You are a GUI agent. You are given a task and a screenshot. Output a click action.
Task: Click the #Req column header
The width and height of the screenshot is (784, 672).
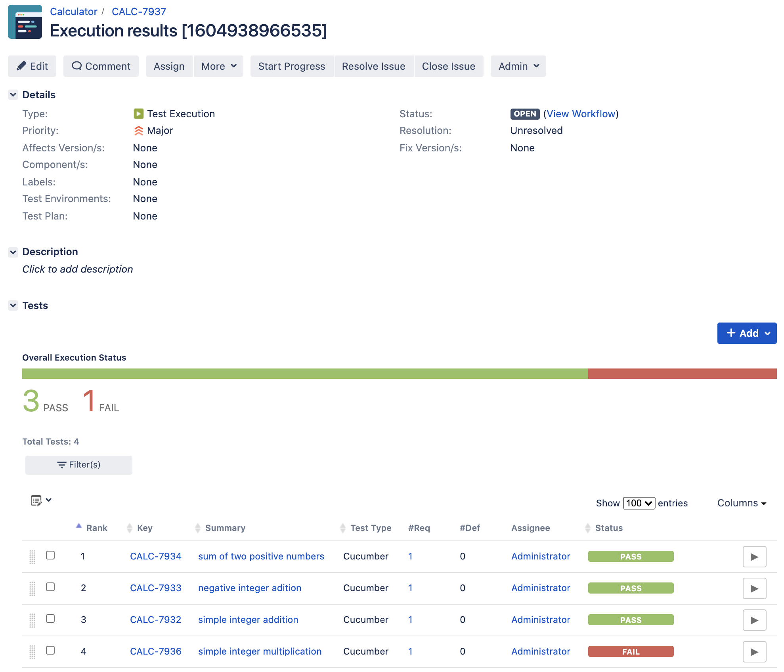click(419, 528)
